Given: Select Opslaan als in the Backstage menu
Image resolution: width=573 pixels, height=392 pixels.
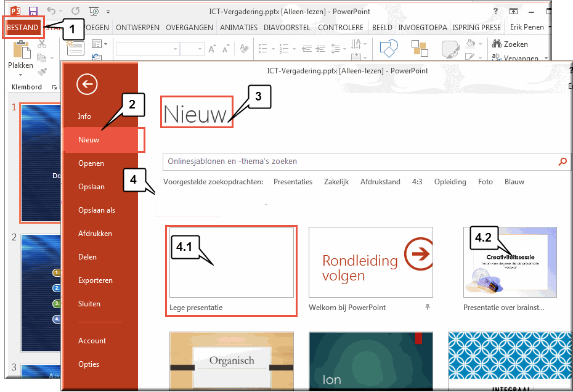Looking at the screenshot, I should pyautogui.click(x=97, y=210).
